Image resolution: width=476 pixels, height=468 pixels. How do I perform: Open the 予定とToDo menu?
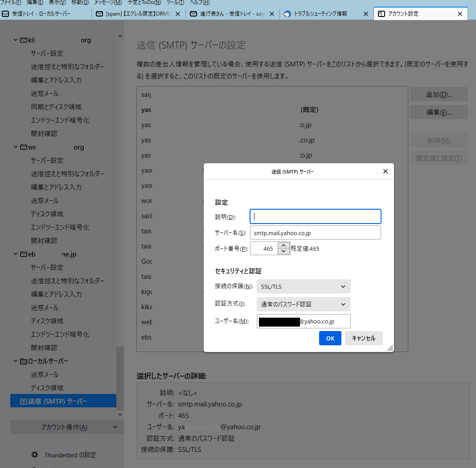pos(144,2)
